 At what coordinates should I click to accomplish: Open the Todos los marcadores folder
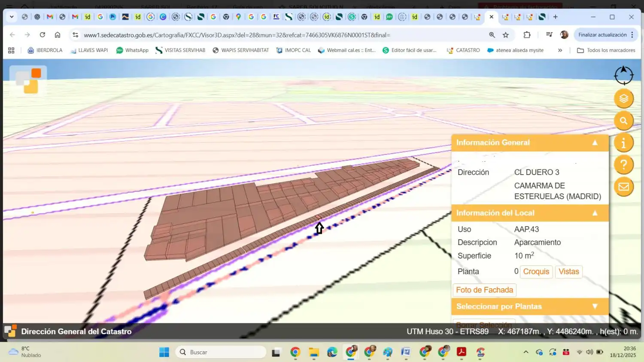click(606, 50)
